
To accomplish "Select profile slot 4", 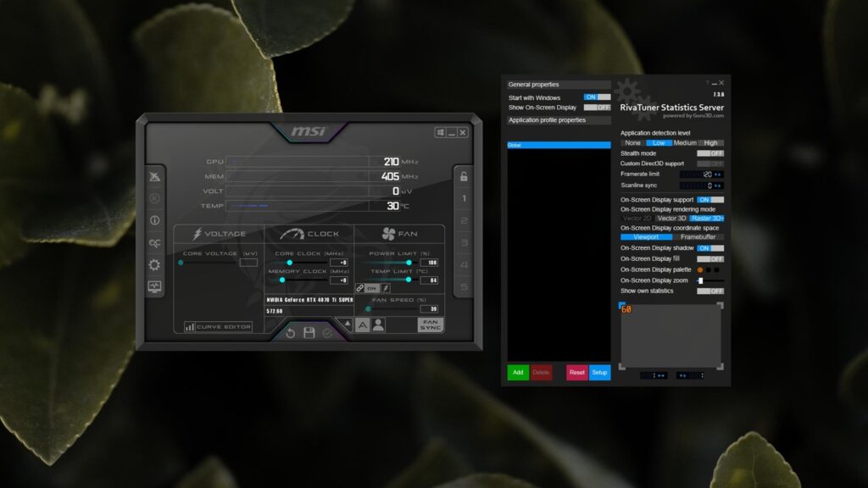I will [x=464, y=264].
